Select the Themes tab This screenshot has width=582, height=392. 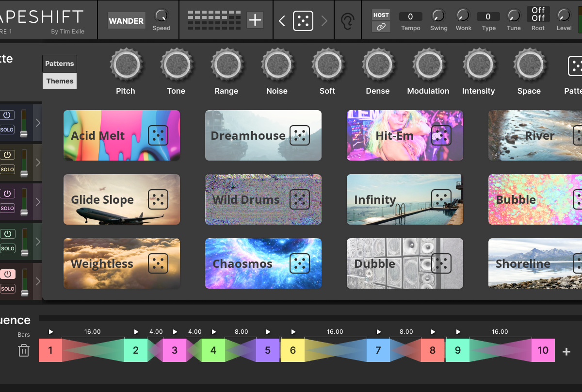(x=60, y=81)
